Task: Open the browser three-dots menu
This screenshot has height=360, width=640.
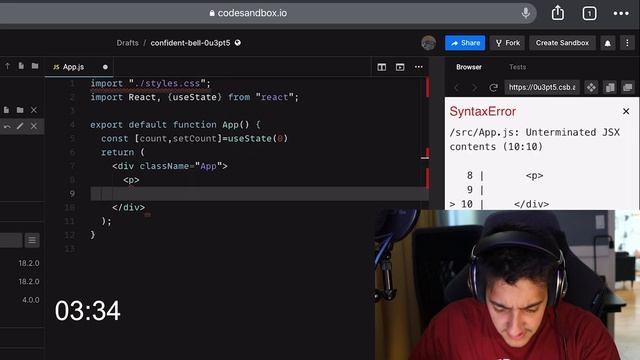Action: point(621,13)
